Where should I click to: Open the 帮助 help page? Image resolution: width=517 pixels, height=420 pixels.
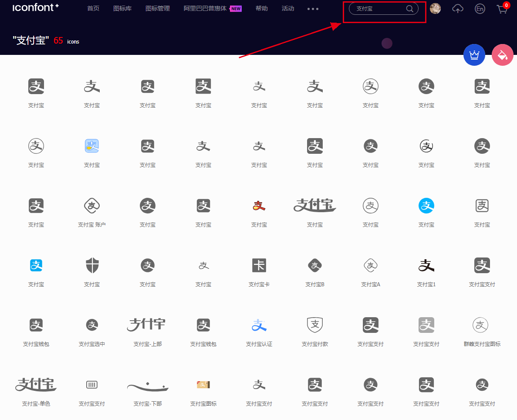pos(261,8)
